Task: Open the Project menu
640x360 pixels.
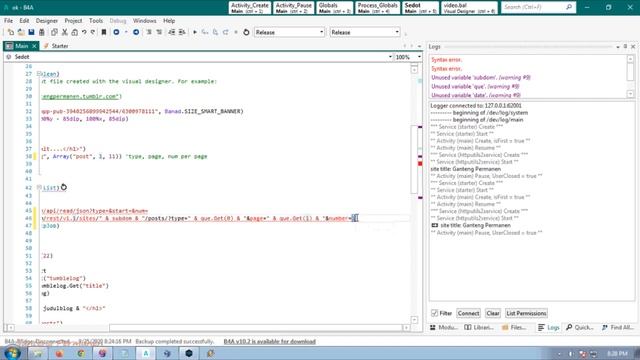Action: (x=73, y=20)
